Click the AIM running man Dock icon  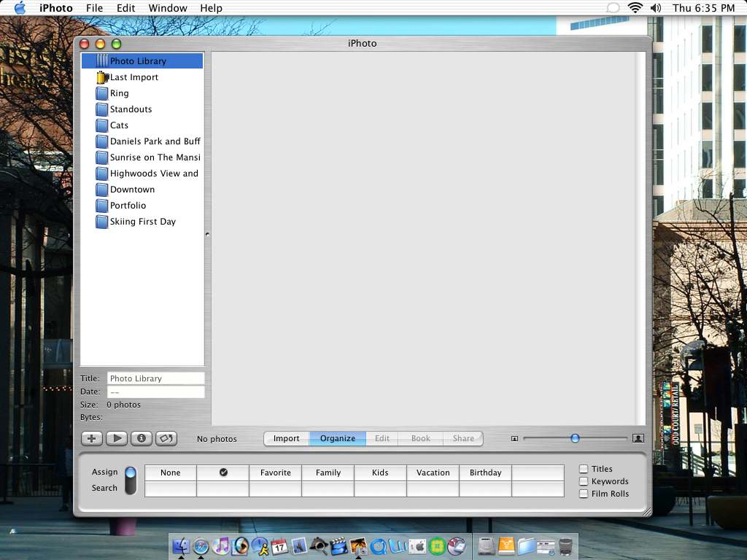click(260, 545)
